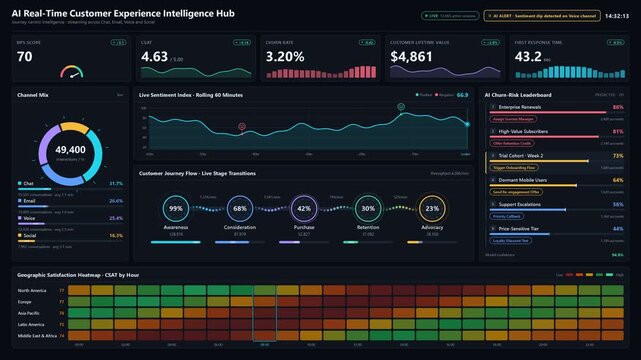Open the AI ALERT sentiment dip banner

click(542, 16)
